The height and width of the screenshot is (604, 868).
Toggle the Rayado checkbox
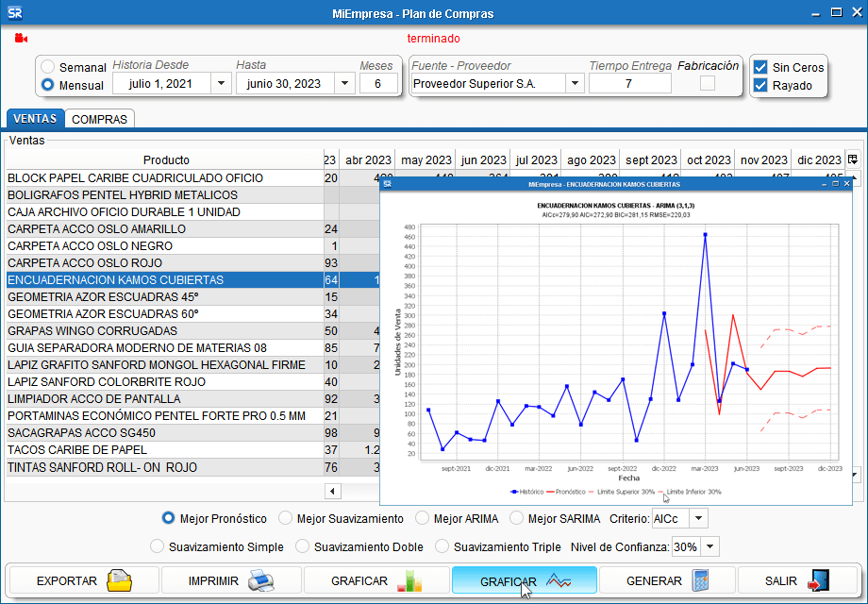pos(760,86)
